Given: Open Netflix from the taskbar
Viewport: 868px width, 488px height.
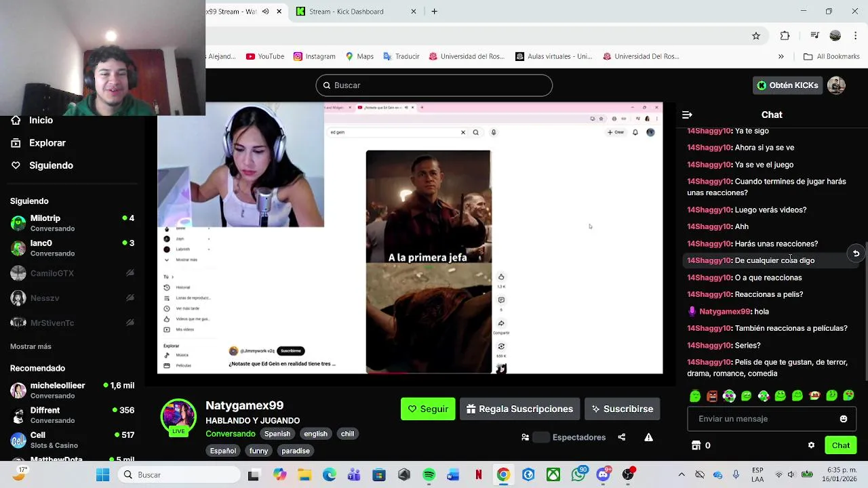Looking at the screenshot, I should tap(478, 475).
